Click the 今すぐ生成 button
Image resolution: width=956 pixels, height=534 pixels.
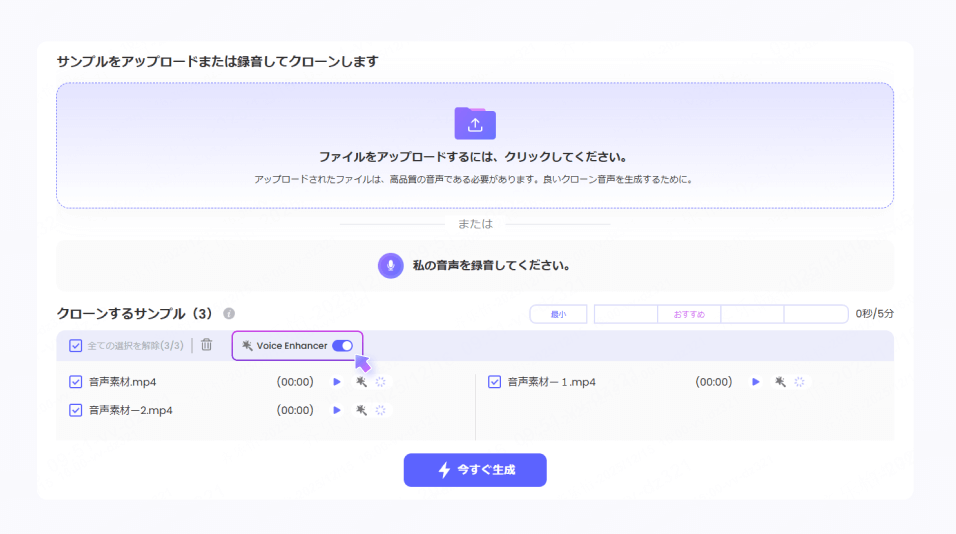(x=475, y=470)
